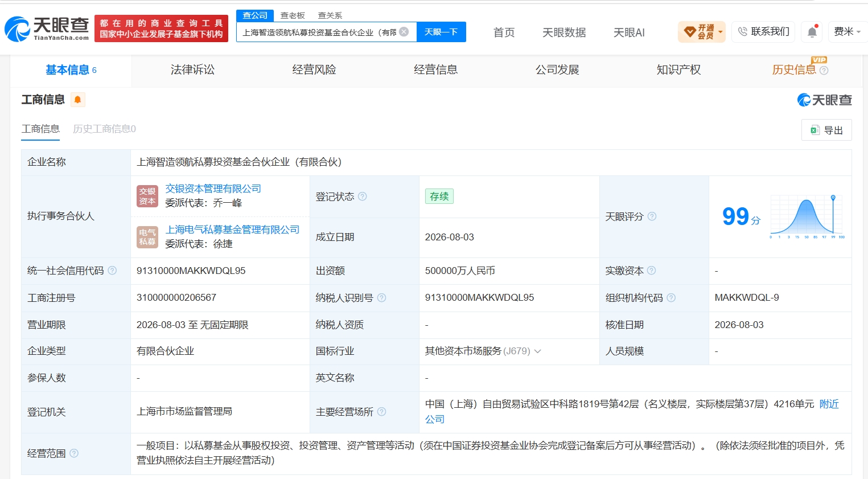Open 上海电气私募基金管理有限公司 link

(x=232, y=230)
